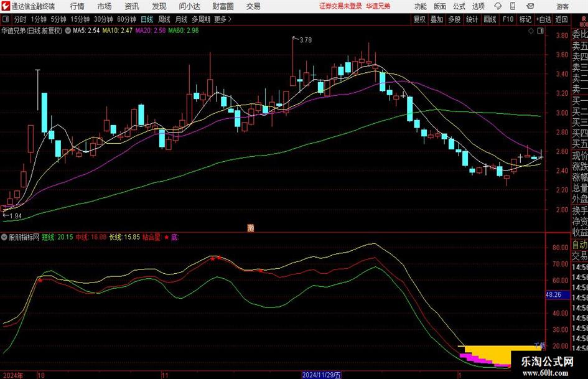Click the MA60: 2.96 indicator value

click(x=184, y=30)
